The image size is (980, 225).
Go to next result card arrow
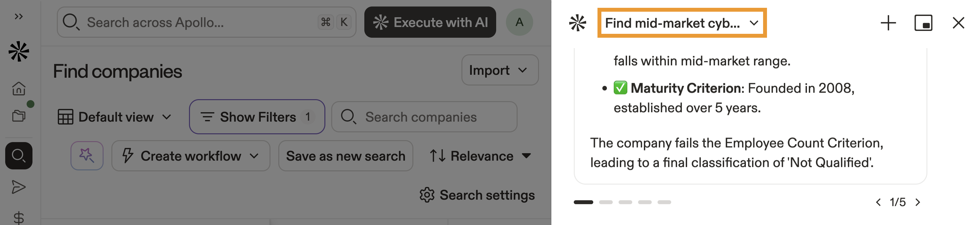[918, 202]
